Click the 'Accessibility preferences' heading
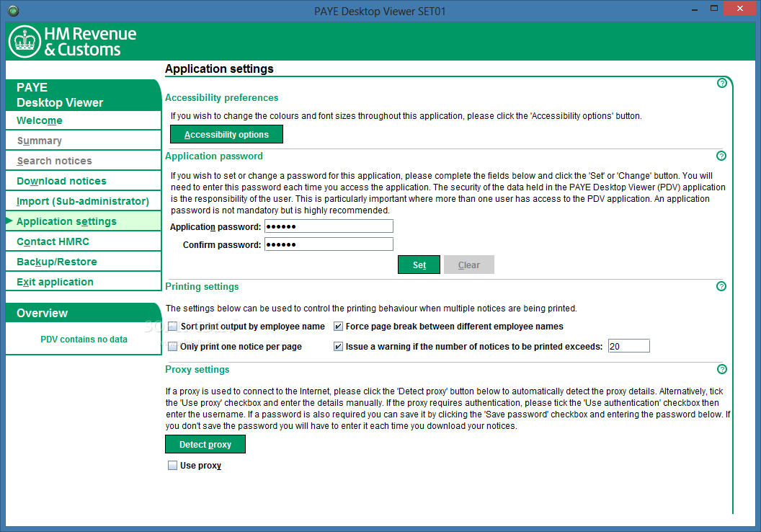This screenshot has width=761, height=532. coord(222,97)
